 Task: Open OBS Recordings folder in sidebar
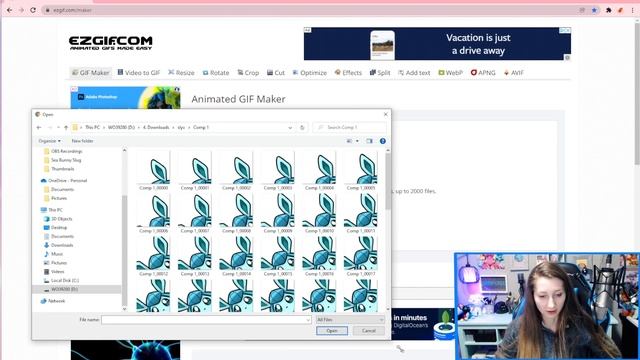pos(67,151)
